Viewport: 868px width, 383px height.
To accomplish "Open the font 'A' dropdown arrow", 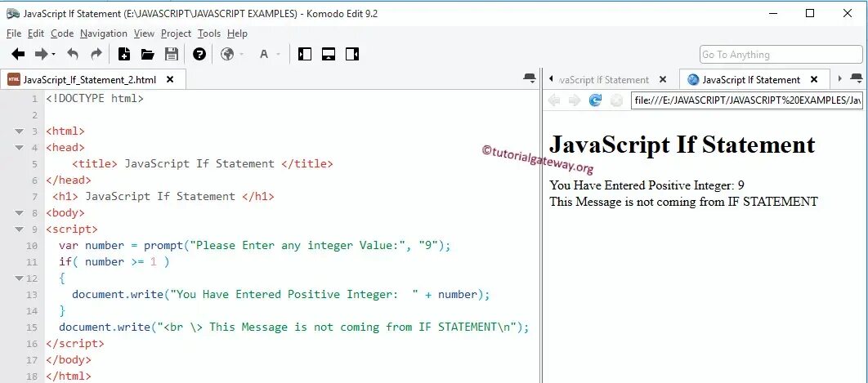I will pos(279,54).
